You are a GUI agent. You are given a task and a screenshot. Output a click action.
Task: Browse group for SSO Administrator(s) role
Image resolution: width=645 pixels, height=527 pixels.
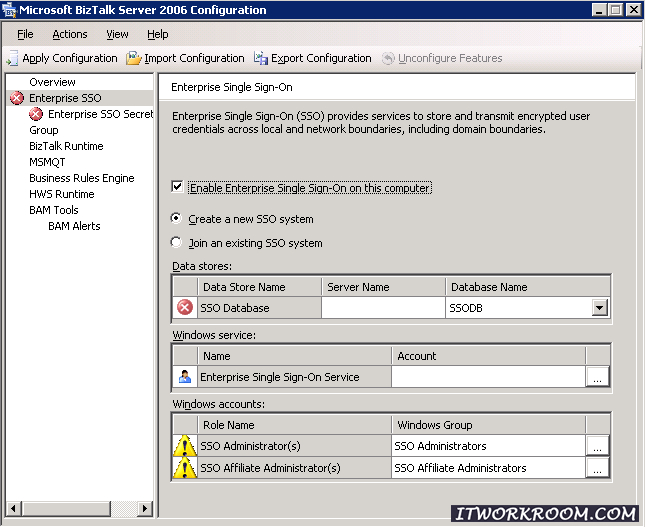597,446
